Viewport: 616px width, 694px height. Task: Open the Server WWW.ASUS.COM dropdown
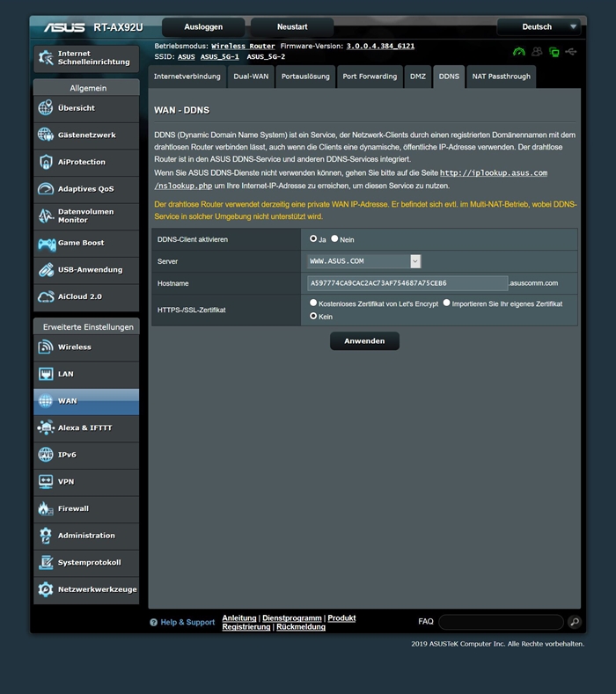coord(364,261)
